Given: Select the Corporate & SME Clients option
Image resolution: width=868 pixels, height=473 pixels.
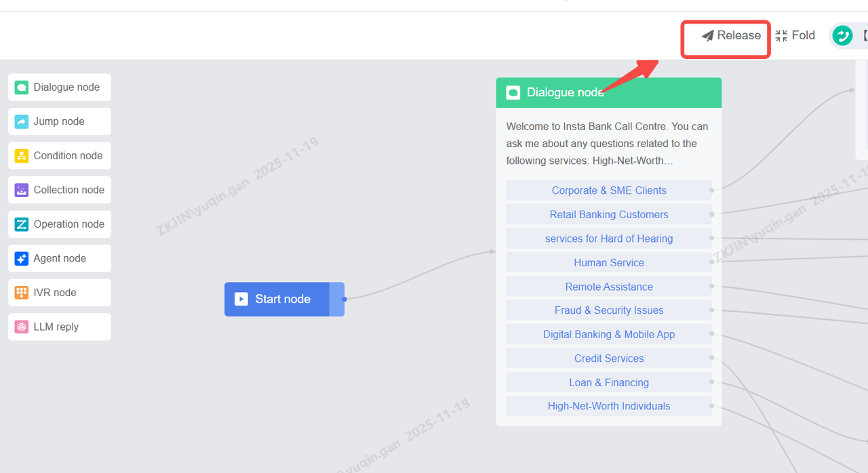Looking at the screenshot, I should point(608,190).
